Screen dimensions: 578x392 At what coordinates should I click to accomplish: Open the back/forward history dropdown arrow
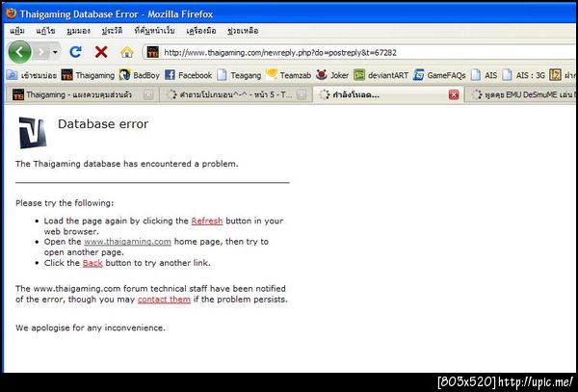coord(55,52)
